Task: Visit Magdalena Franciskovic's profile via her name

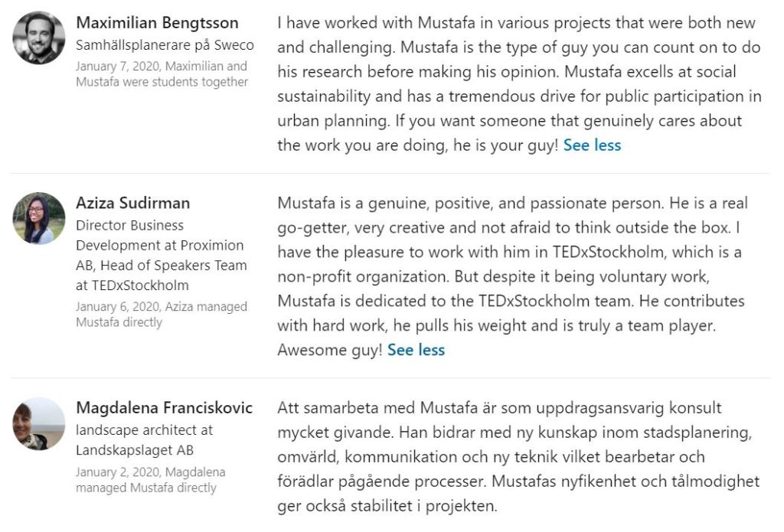Action: pos(164,408)
